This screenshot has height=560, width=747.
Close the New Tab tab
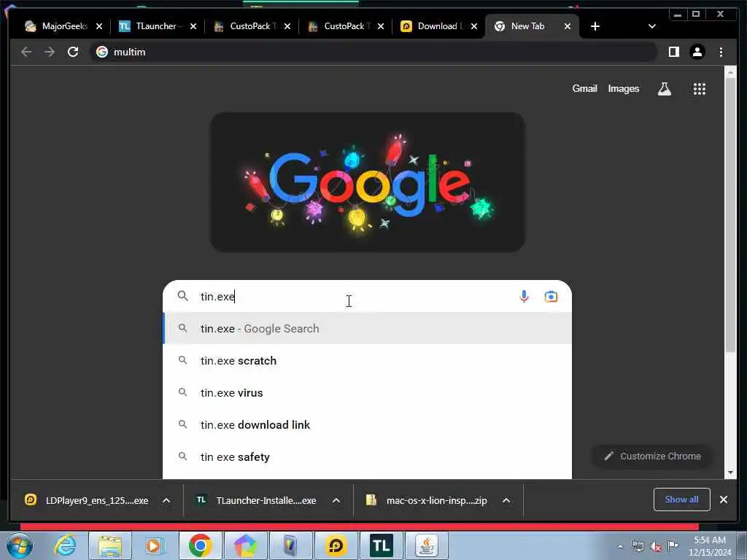[568, 27]
